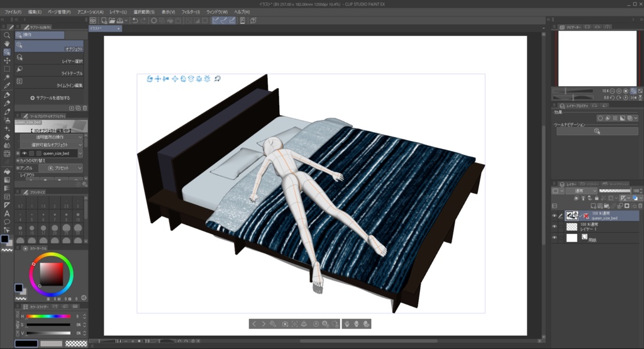Toggle snap to grid in command bar
The width and height of the screenshot is (644, 349).
click(233, 21)
